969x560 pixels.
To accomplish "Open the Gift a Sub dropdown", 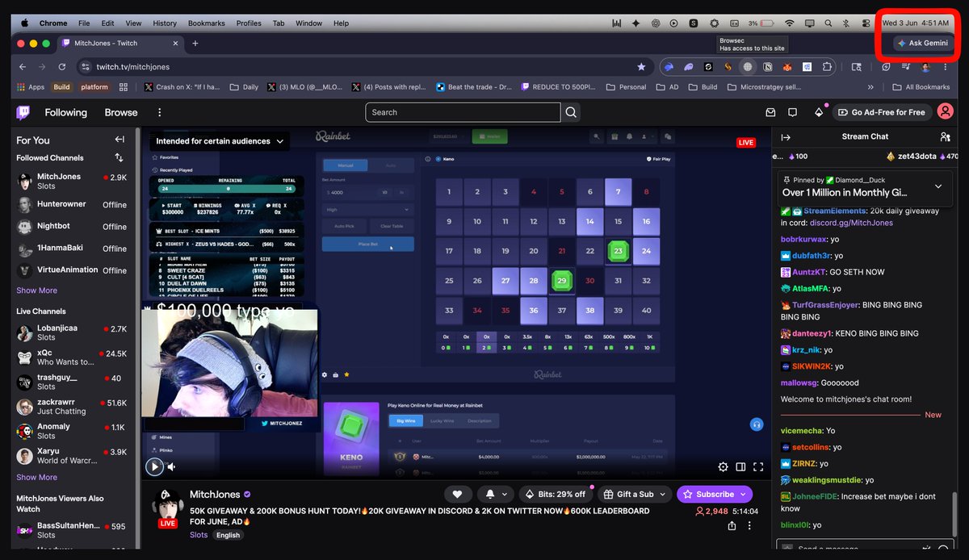I will 636,494.
